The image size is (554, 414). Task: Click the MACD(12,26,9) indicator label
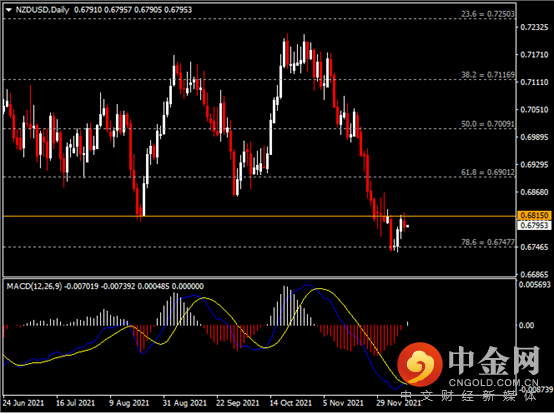[x=34, y=286]
